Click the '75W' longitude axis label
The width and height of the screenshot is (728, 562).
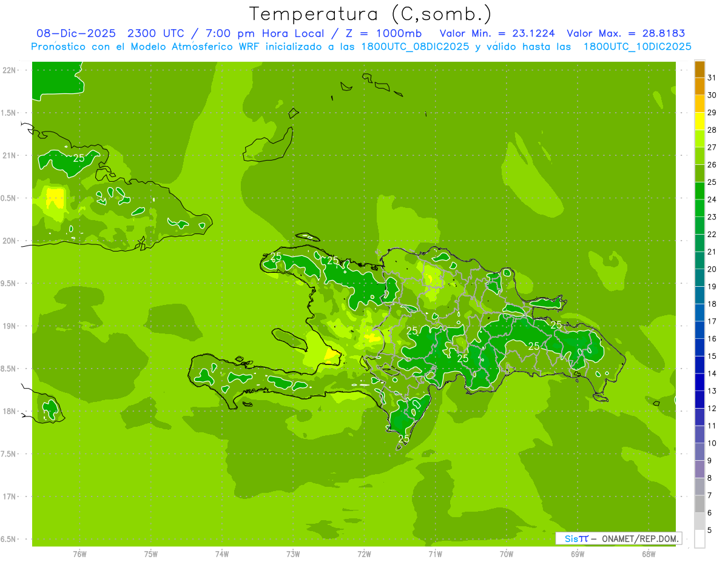pyautogui.click(x=151, y=554)
